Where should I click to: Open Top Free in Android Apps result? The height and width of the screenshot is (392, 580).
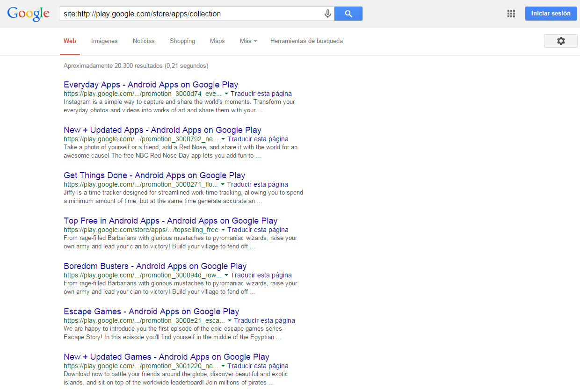[171, 221]
